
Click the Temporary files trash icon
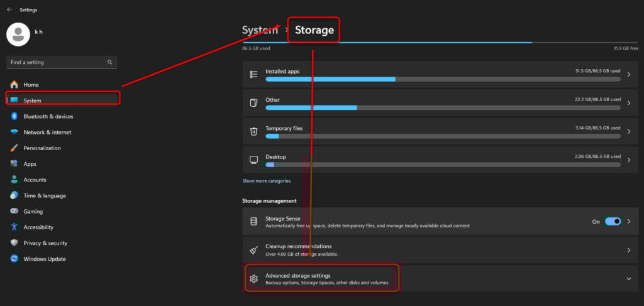click(254, 131)
